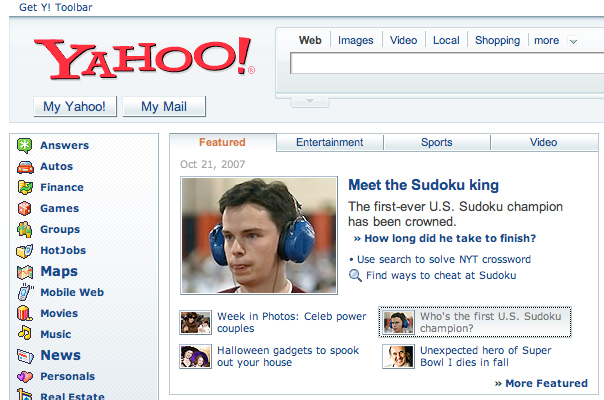
Task: Select the Shopping search tab
Action: (x=497, y=40)
